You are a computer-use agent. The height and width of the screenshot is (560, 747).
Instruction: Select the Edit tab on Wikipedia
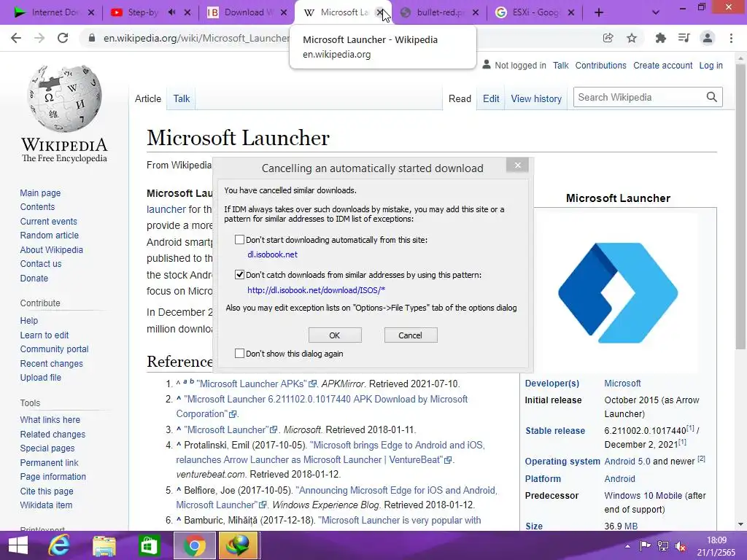(491, 98)
